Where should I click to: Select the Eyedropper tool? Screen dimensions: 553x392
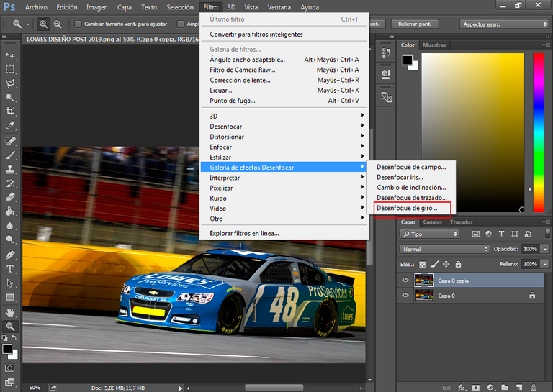[10, 125]
